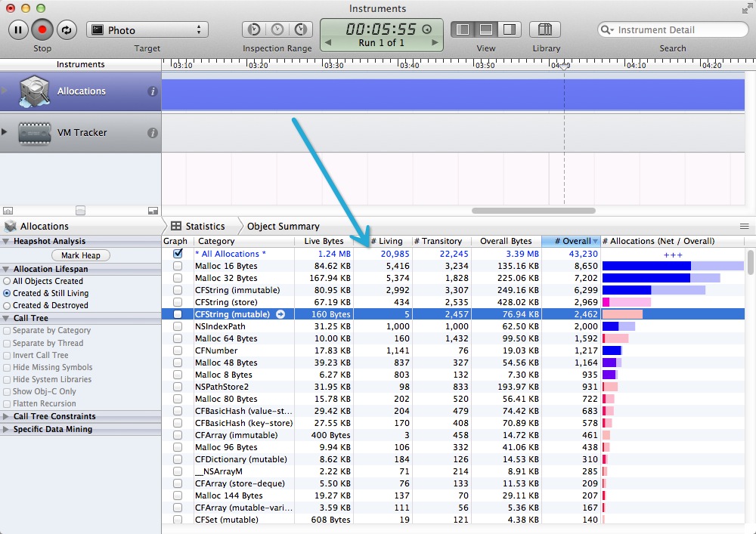Collapse the Call Tree section

6,318
